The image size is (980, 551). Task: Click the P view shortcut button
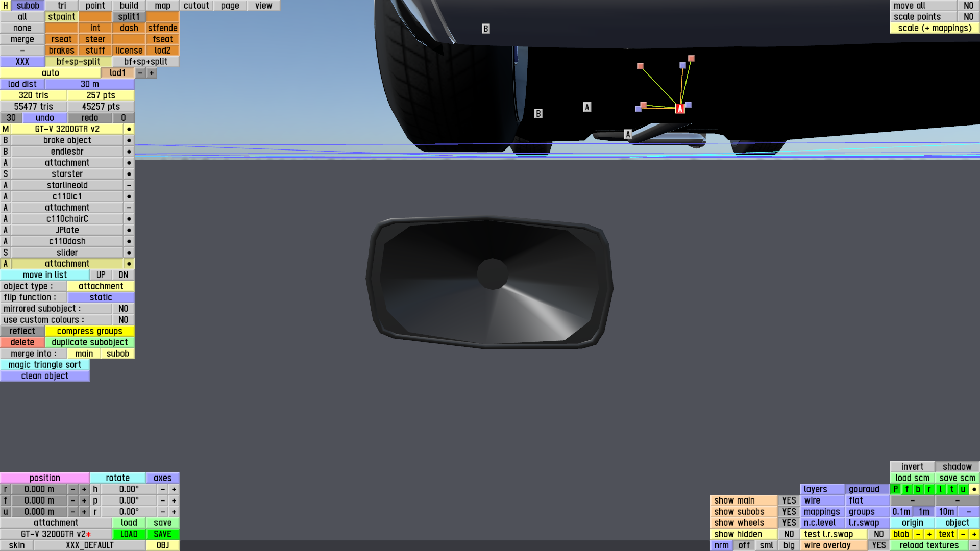pos(895,489)
